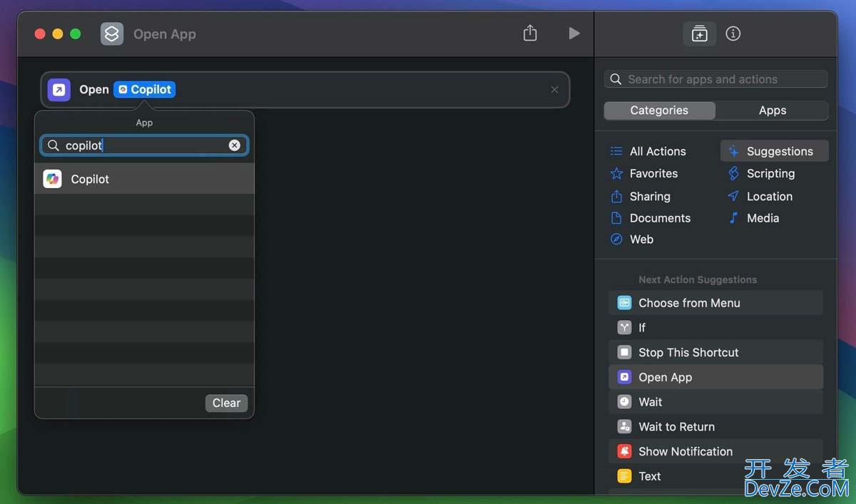Screen dimensions: 856x504
Task: Click the Clear button in app popup
Action: click(x=226, y=403)
